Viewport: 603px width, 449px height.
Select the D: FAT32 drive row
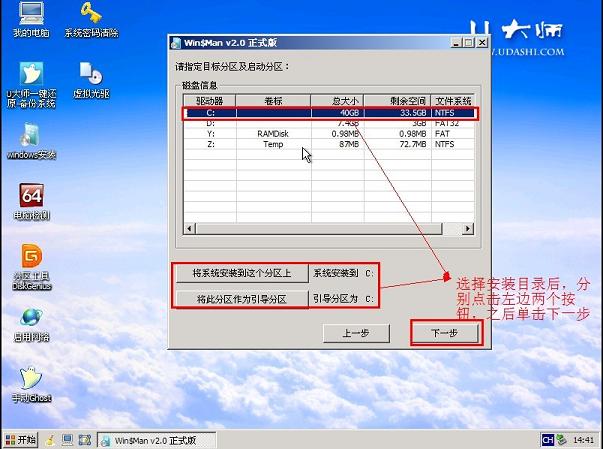pyautogui.click(x=329, y=123)
